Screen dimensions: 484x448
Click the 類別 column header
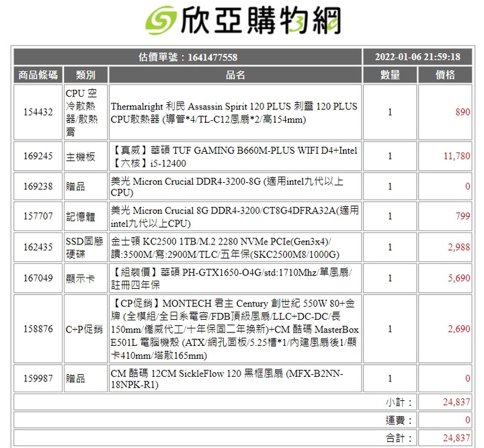pos(86,75)
